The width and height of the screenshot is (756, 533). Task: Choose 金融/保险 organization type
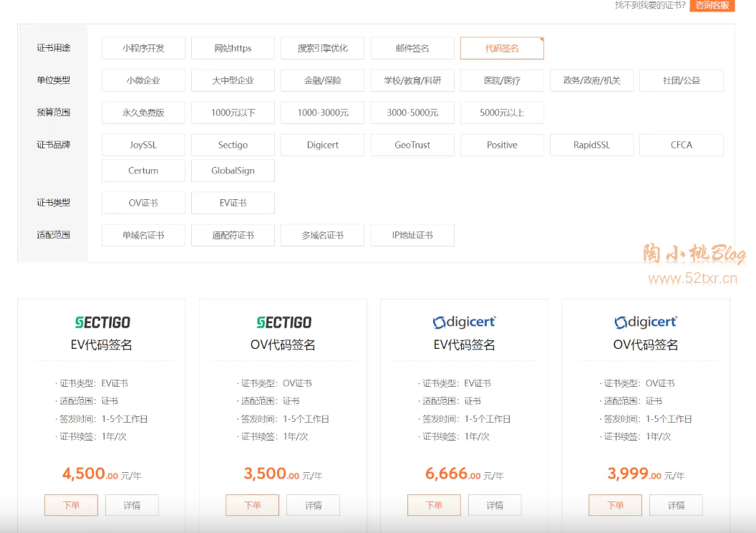(x=323, y=80)
